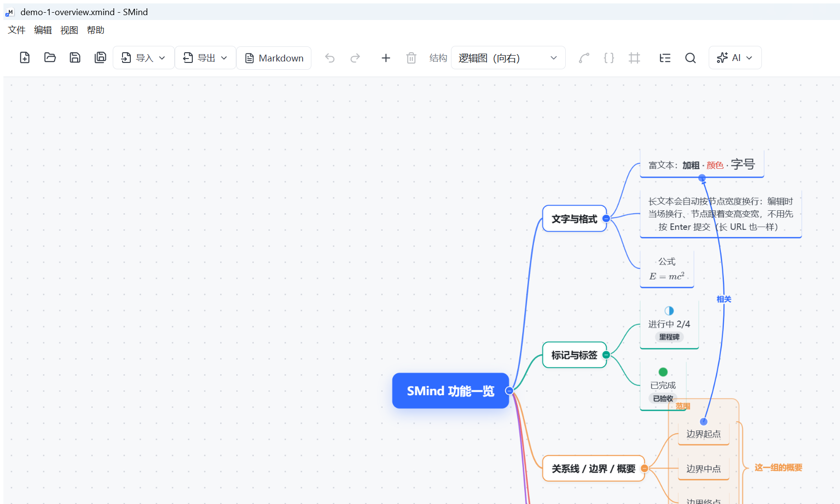The width and height of the screenshot is (840, 504).
Task: Click the 相关 relationship label
Action: pos(724,299)
